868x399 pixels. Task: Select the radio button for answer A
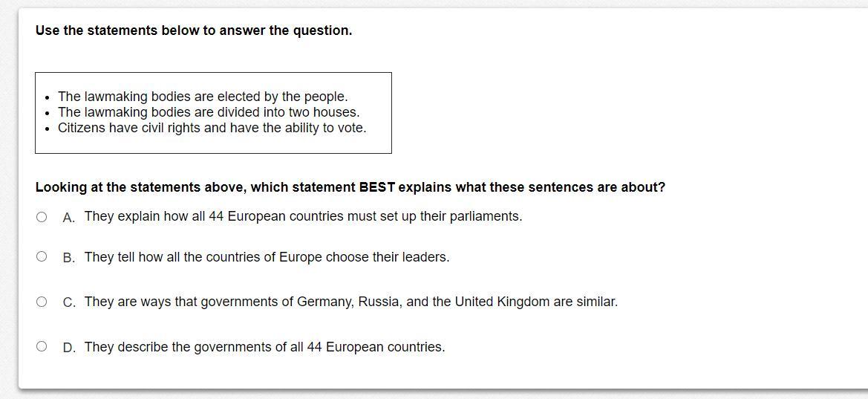tap(42, 217)
